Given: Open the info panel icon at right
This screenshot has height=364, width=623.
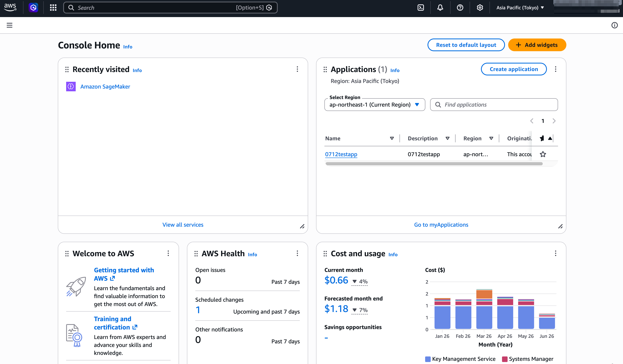Looking at the screenshot, I should click(x=614, y=25).
